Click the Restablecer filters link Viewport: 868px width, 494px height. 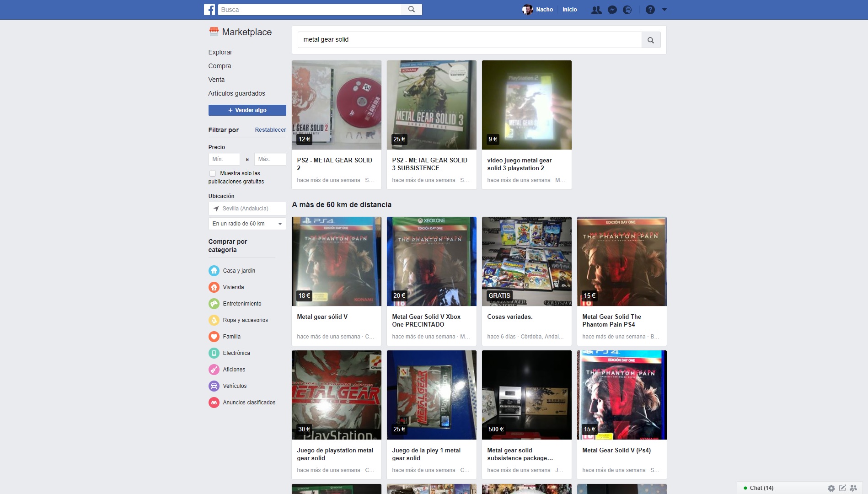270,130
